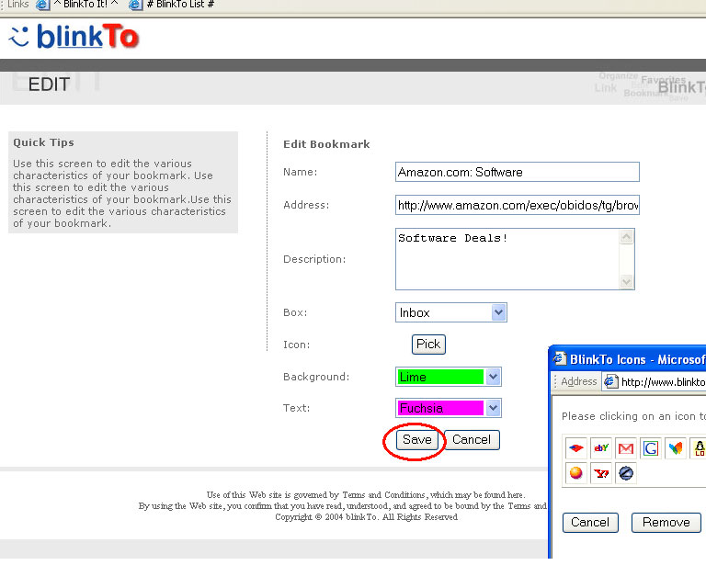Click the bookmark Name input field
The image size is (706, 588).
tap(517, 172)
